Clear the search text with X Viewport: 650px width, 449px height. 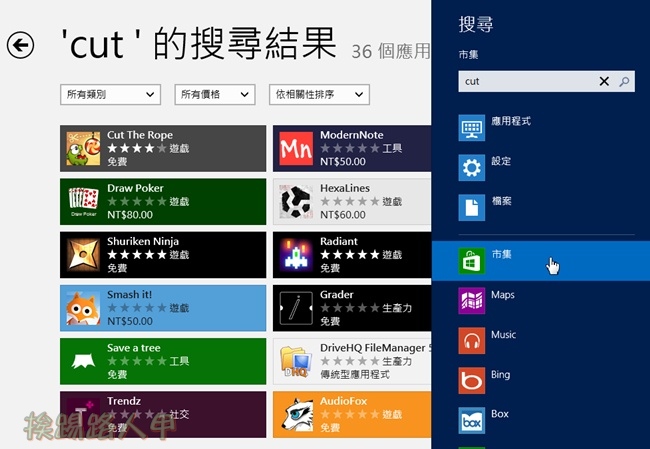coord(604,81)
